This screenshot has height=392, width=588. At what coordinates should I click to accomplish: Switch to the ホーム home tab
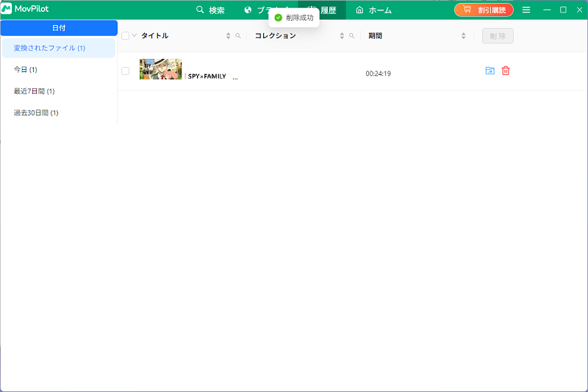coord(373,10)
